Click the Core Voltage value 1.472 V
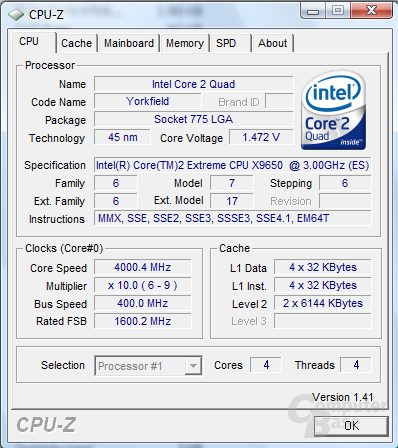This screenshot has height=448, width=398. 261,137
